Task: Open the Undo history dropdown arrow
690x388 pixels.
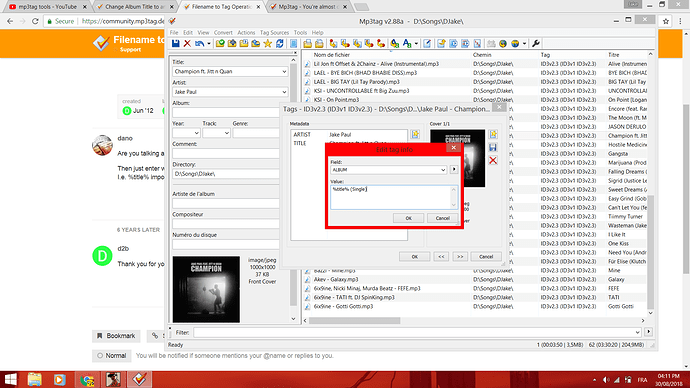Action: pyautogui.click(x=209, y=44)
